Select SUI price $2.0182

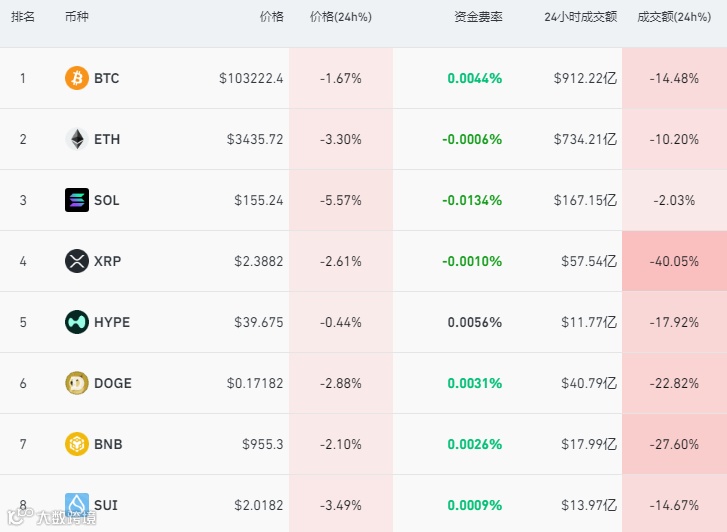[259, 505]
